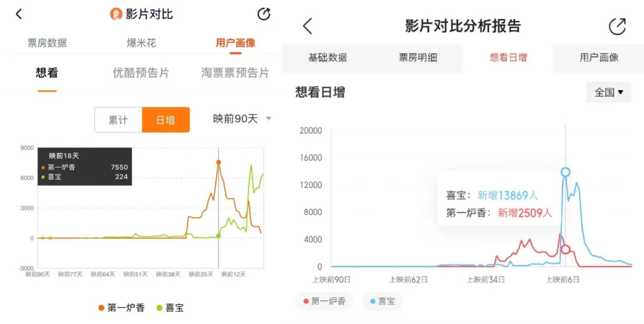Click the 上映前62日 axis label
The height and width of the screenshot is (324, 644).
(408, 280)
